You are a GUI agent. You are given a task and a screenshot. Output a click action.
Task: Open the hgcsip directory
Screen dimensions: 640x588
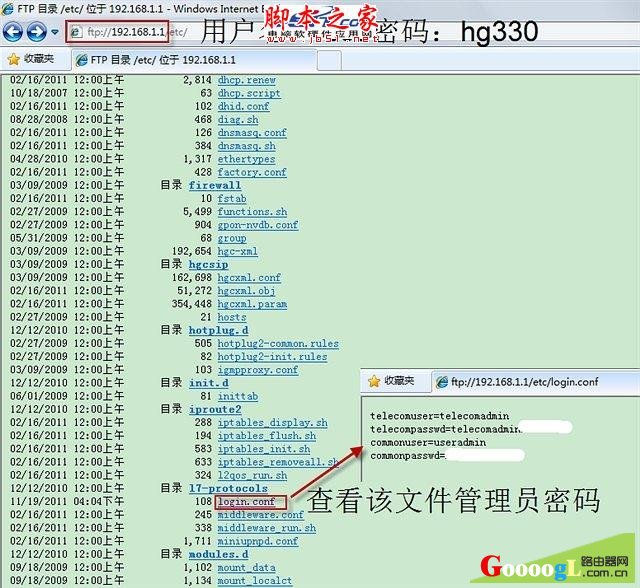tap(210, 264)
